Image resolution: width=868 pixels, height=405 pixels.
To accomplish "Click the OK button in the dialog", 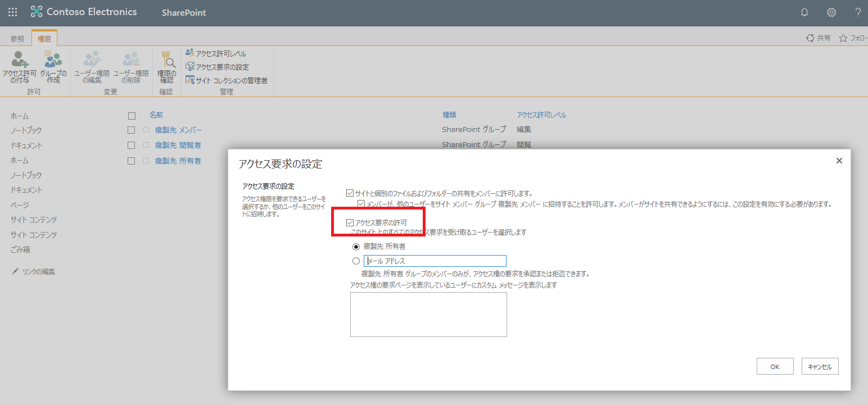I will click(775, 366).
